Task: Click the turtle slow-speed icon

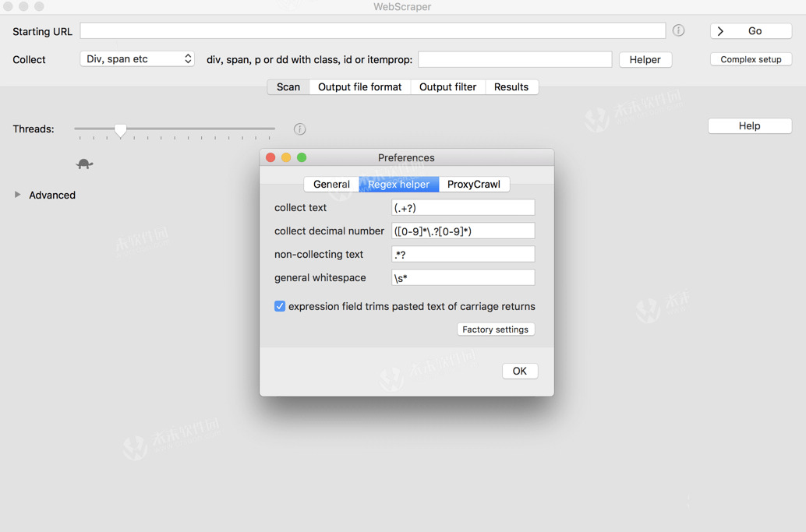Action: [x=84, y=164]
